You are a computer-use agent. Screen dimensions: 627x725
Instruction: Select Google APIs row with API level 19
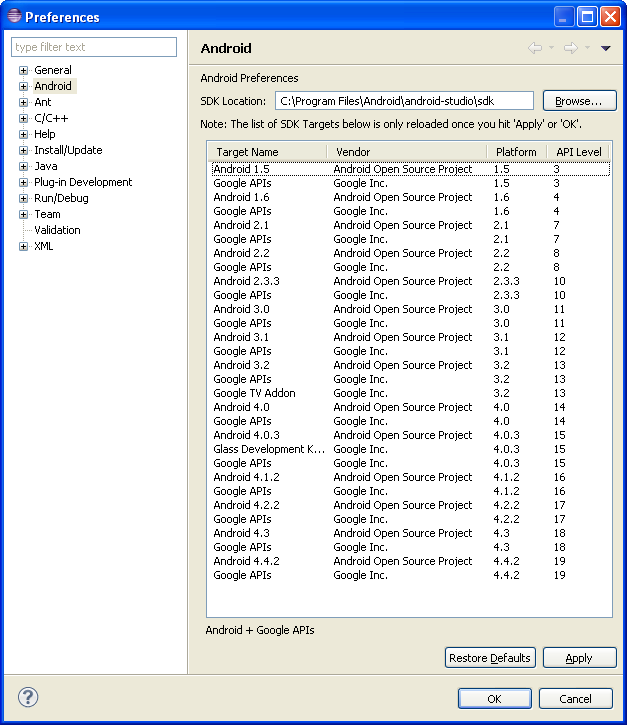tap(411, 575)
